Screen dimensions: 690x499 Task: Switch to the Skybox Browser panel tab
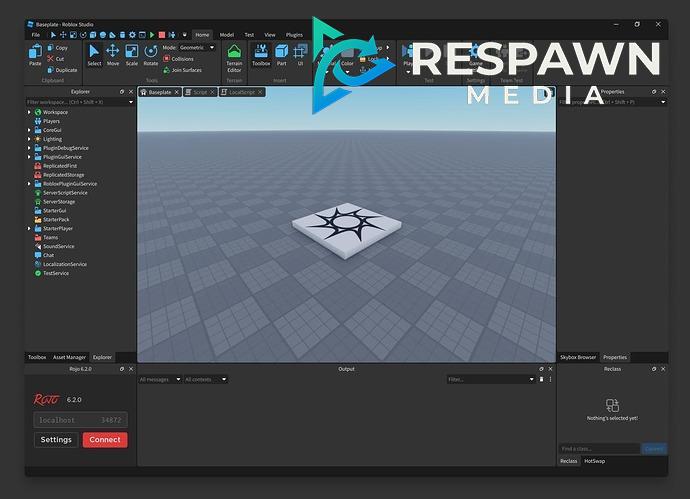pos(578,357)
